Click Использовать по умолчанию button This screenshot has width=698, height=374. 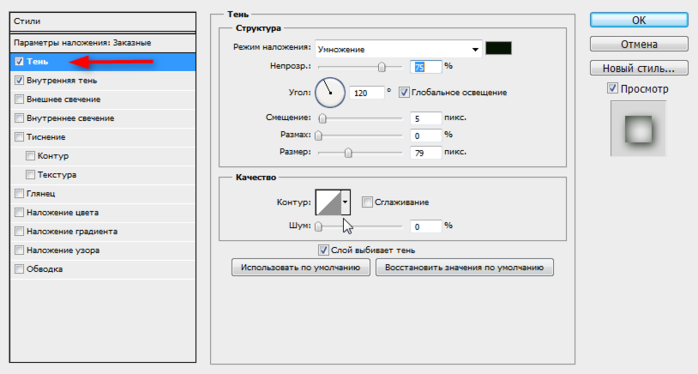point(300,268)
